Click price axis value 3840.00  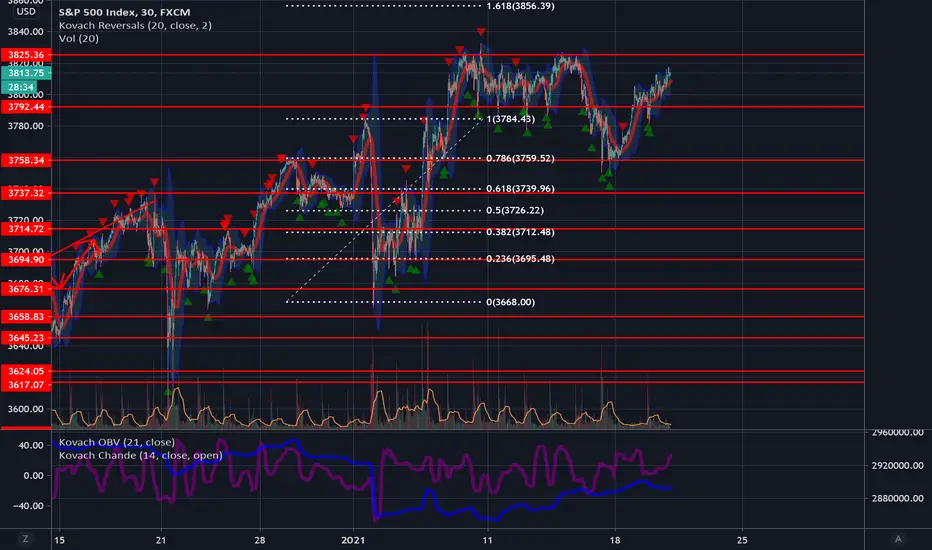tap(26, 32)
